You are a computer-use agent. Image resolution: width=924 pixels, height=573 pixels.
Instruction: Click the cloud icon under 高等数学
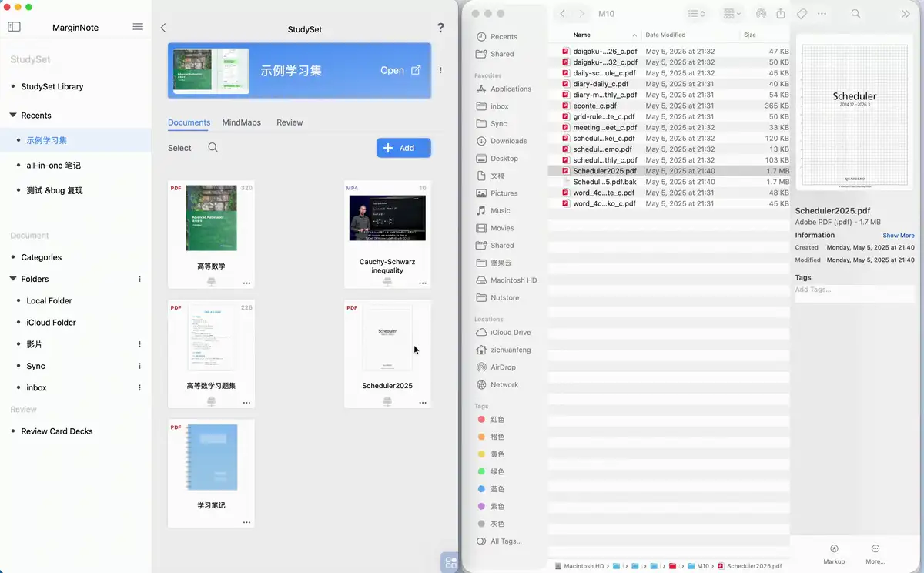[211, 282]
